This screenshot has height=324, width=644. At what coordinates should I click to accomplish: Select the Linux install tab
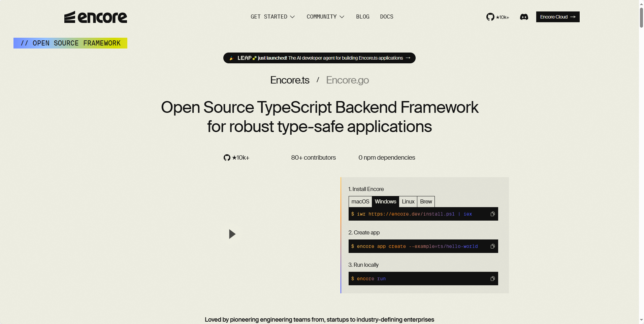[x=408, y=202]
